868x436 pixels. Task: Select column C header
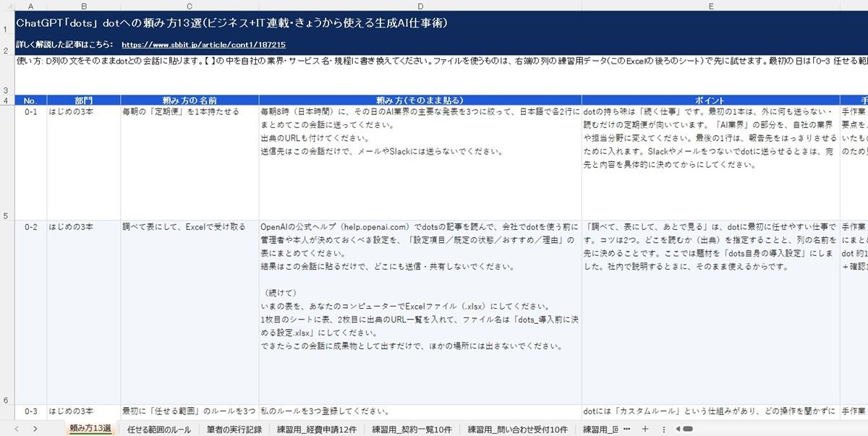click(190, 6)
